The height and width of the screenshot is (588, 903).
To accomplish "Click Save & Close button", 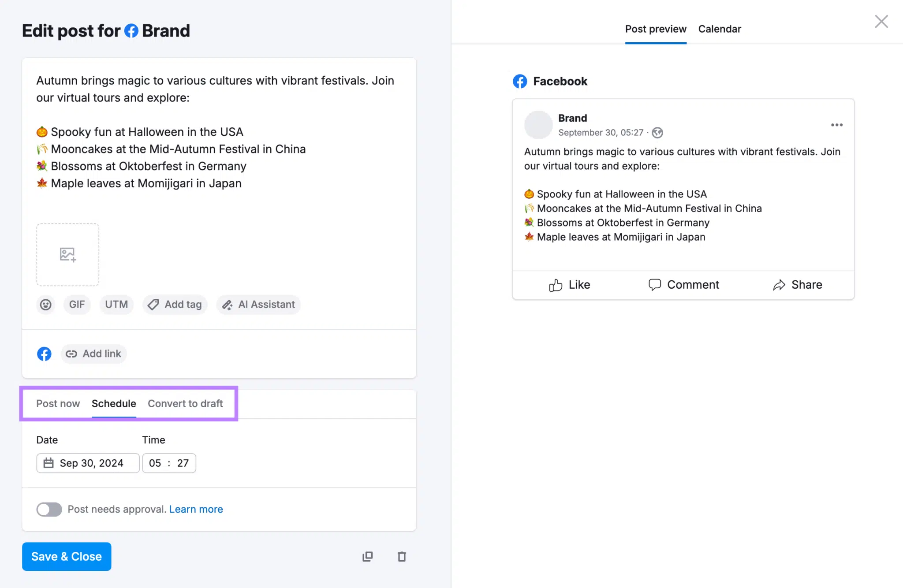I will tap(66, 556).
